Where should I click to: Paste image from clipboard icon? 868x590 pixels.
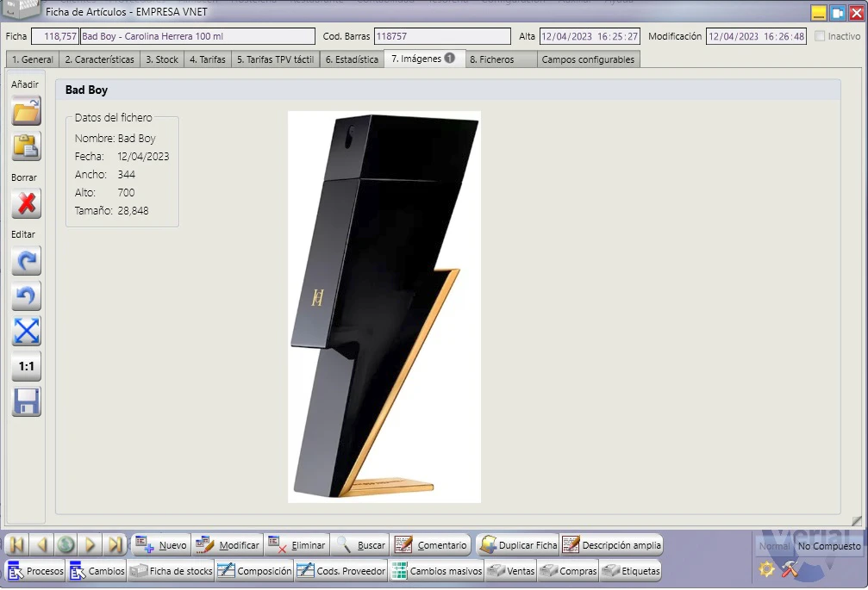[x=26, y=146]
